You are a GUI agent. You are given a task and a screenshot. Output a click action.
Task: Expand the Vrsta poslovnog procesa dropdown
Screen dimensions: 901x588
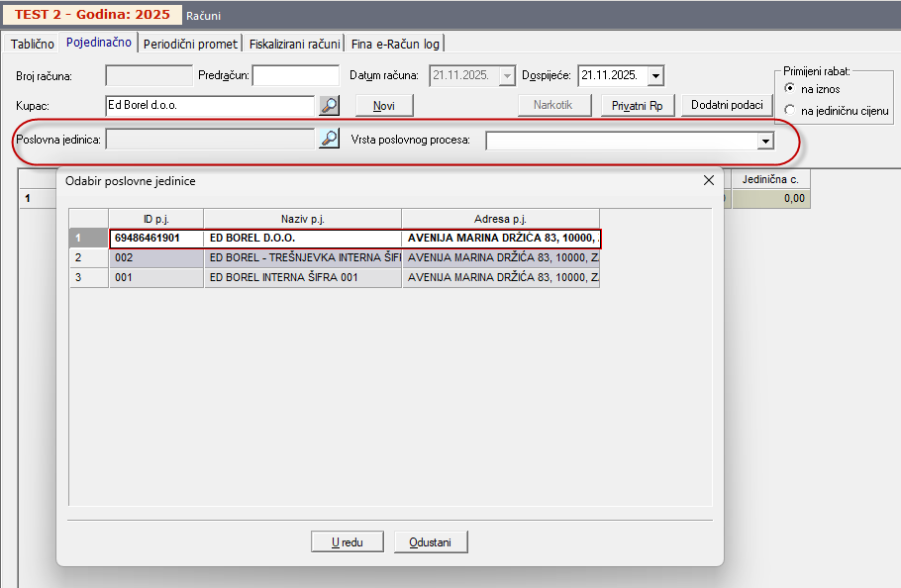(x=764, y=142)
